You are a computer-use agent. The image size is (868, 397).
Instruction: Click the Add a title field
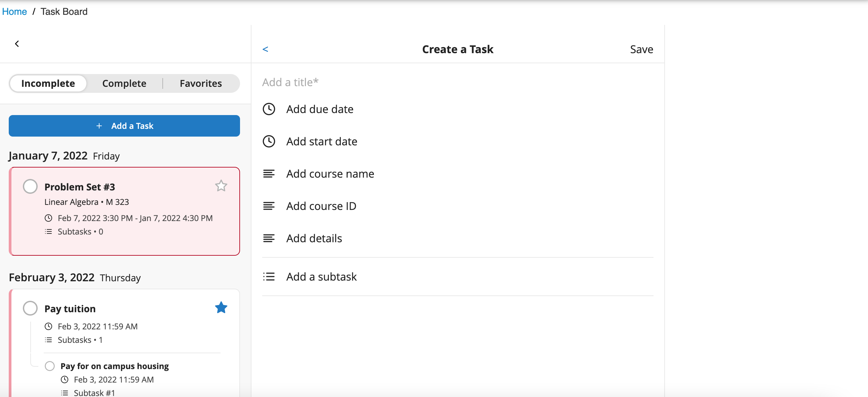click(458, 82)
